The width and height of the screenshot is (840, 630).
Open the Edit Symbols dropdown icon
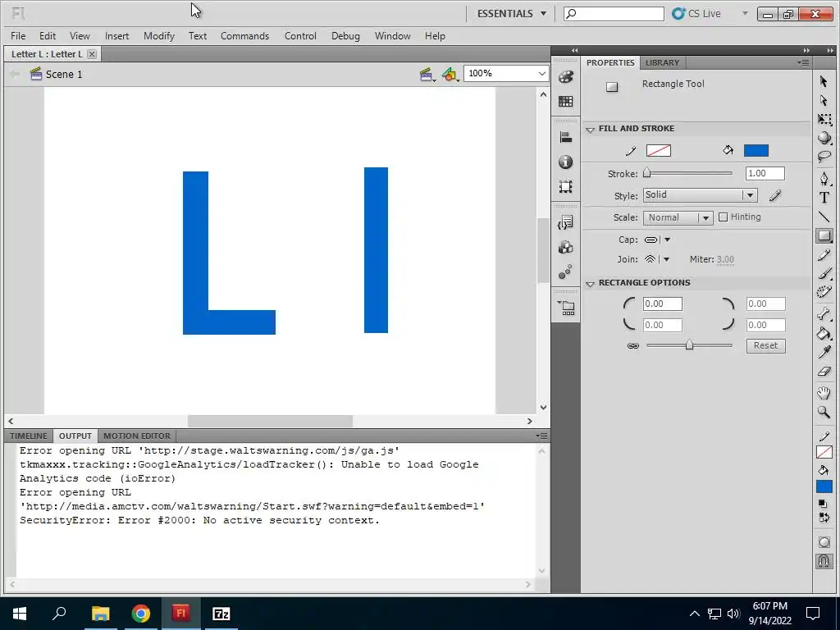[450, 75]
